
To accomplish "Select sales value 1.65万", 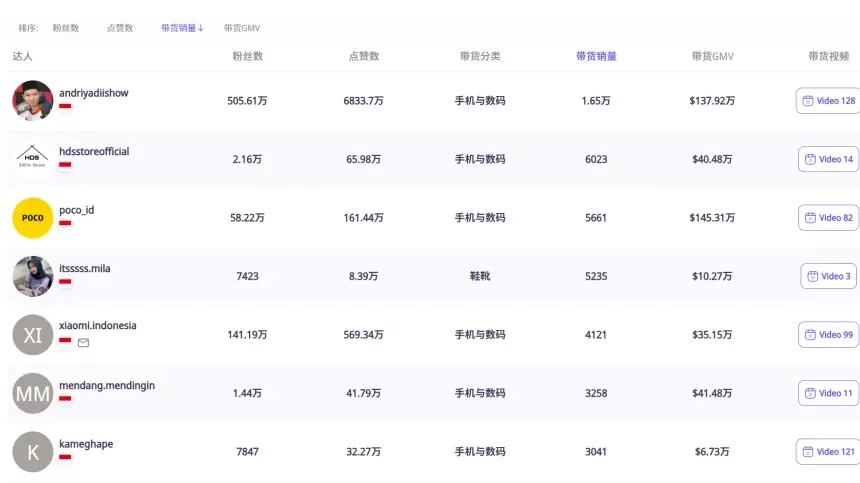I will (596, 101).
